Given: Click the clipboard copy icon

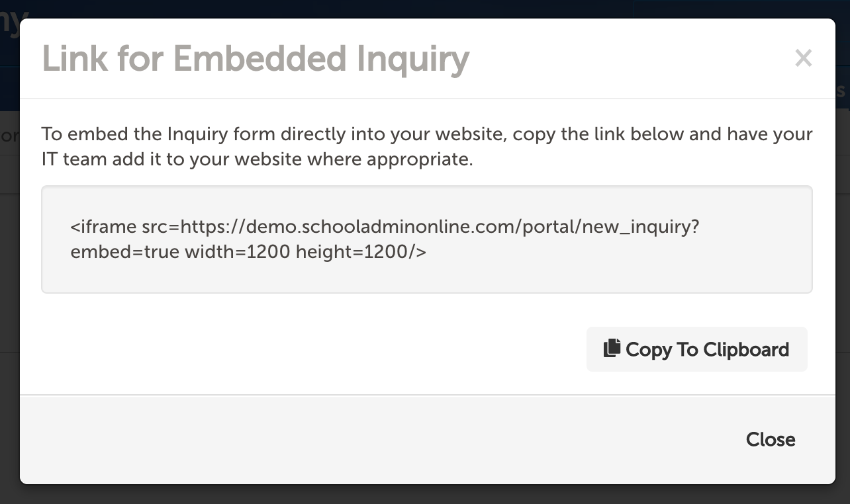Looking at the screenshot, I should click(x=612, y=348).
